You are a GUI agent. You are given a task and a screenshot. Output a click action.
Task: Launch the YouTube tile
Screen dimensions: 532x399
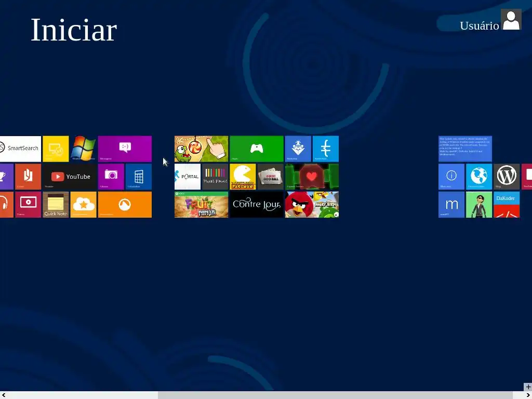click(x=70, y=177)
